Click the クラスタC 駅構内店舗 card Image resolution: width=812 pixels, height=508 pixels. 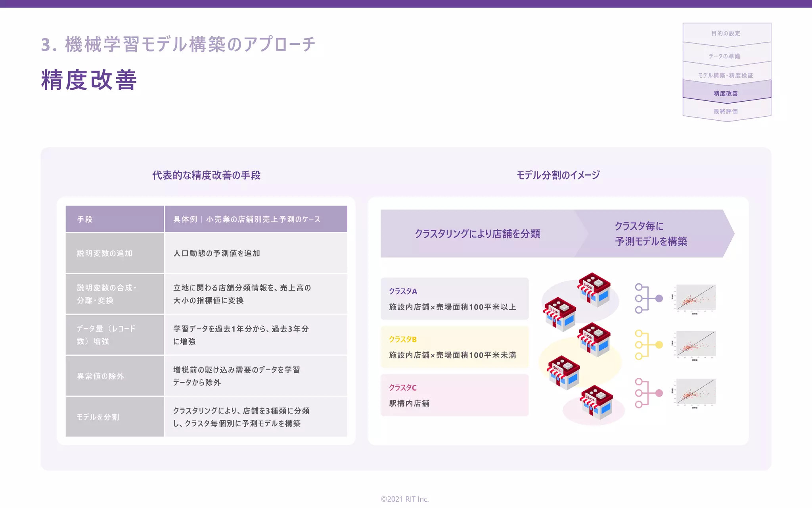pos(454,395)
